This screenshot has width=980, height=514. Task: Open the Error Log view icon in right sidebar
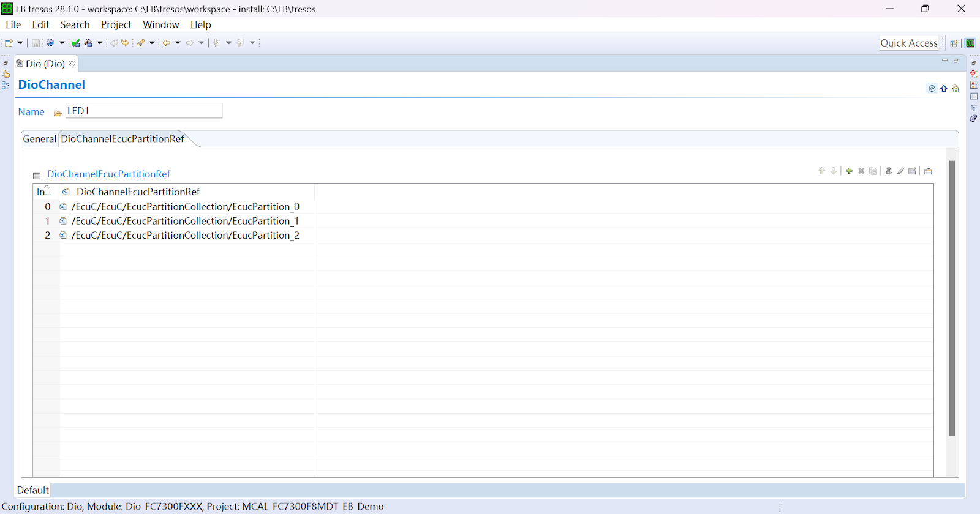tap(974, 73)
